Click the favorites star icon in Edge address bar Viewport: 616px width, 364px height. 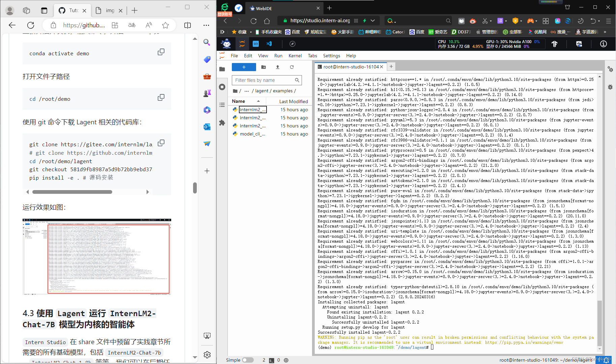[x=165, y=25]
